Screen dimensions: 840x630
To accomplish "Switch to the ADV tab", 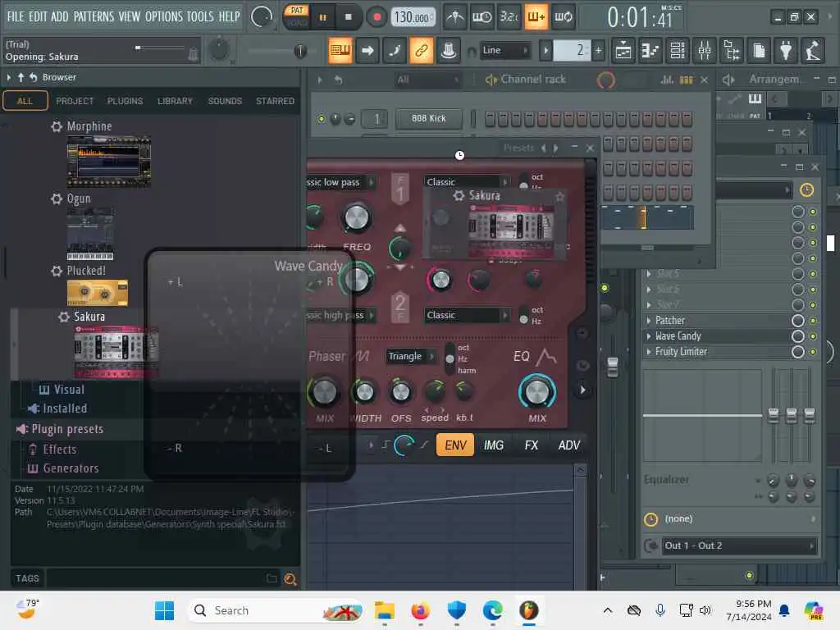I will [x=568, y=445].
